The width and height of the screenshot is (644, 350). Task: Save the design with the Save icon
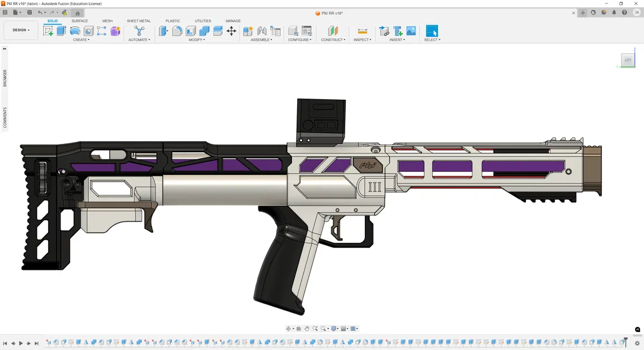tap(29, 12)
